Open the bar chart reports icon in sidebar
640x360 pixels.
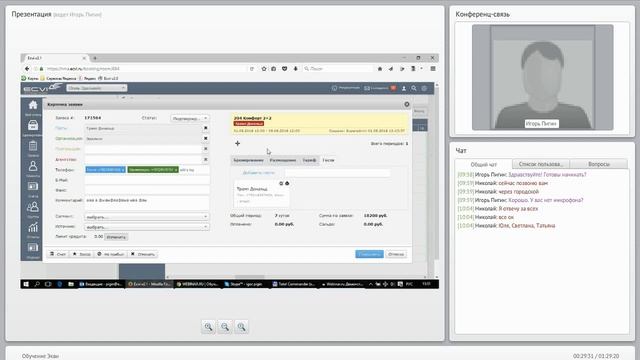click(33, 227)
